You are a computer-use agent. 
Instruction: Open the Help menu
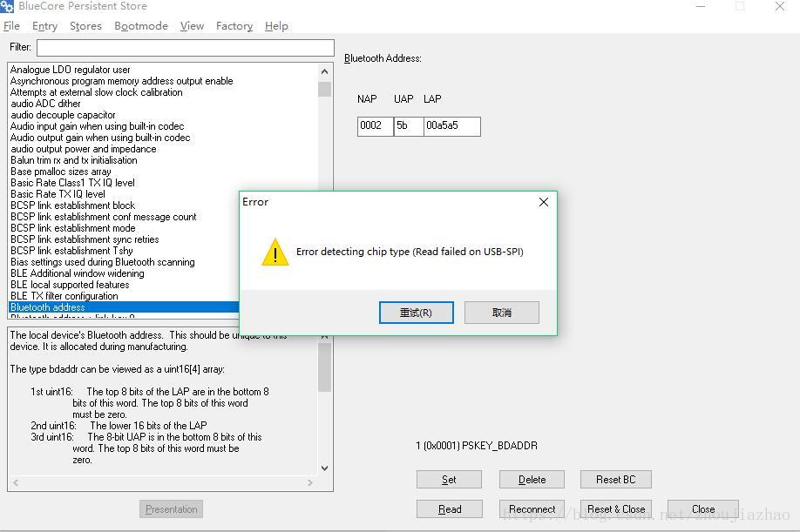point(276,26)
